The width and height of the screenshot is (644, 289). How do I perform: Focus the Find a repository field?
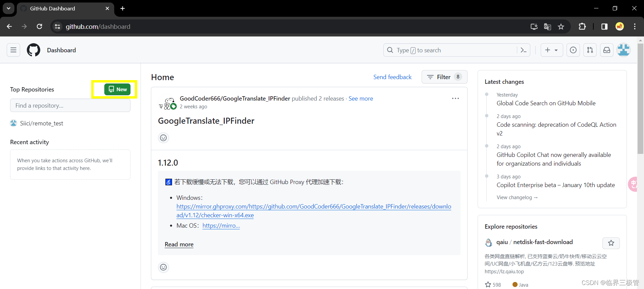tap(70, 105)
